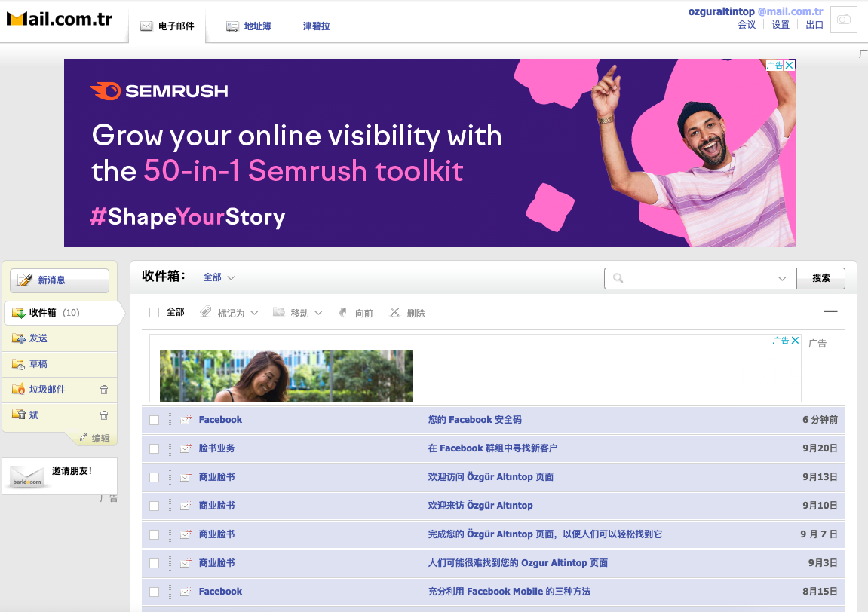
Task: Select checkbox for the 9月13日 email
Action: 155,477
